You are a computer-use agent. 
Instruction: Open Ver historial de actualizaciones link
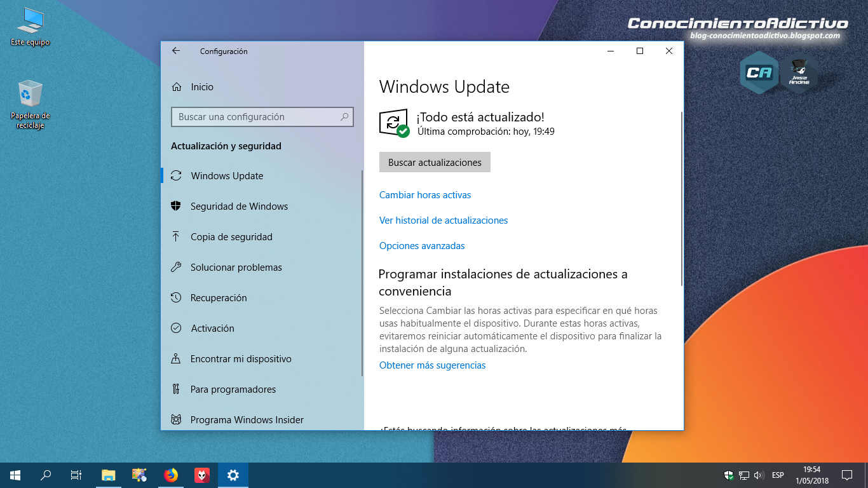(x=444, y=220)
